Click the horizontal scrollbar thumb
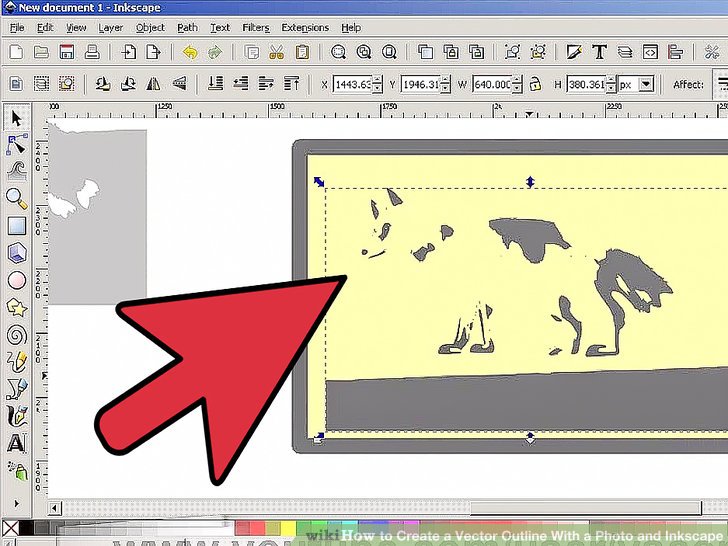The width and height of the screenshot is (728, 546). (x=585, y=508)
